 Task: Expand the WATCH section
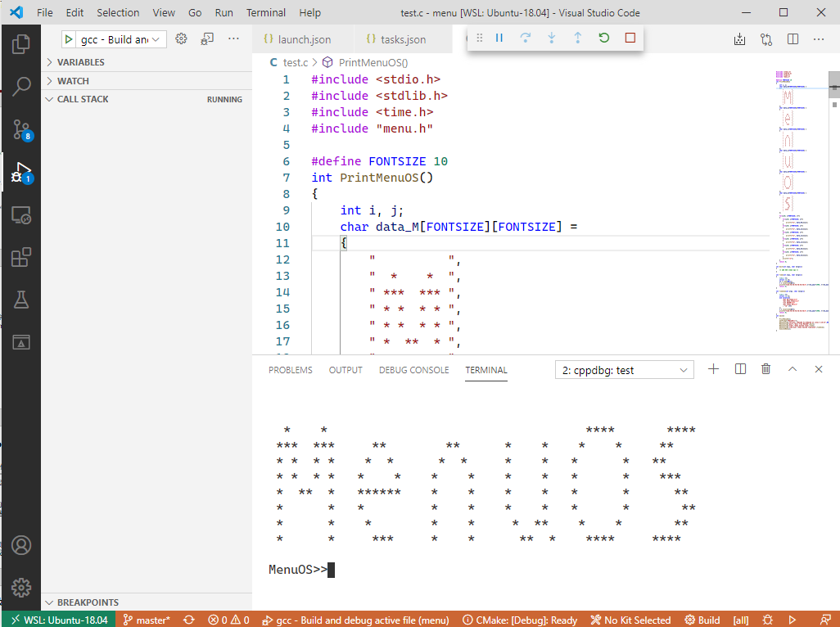[73, 81]
